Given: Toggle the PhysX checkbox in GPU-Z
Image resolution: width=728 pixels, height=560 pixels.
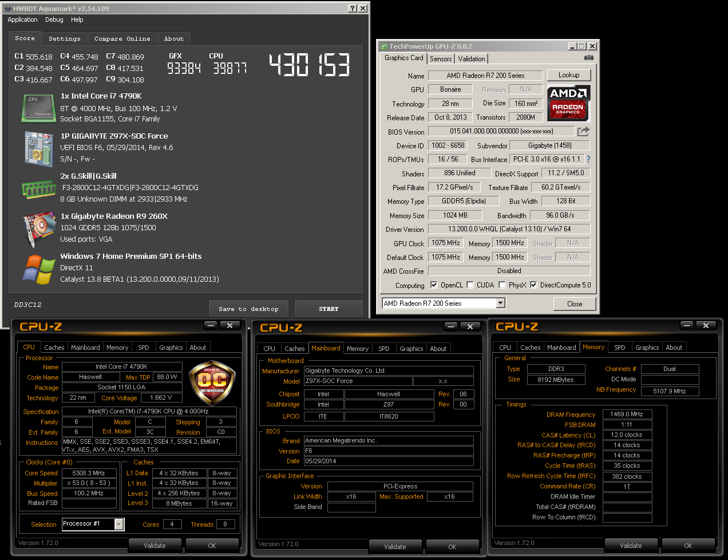Looking at the screenshot, I should tap(502, 285).
